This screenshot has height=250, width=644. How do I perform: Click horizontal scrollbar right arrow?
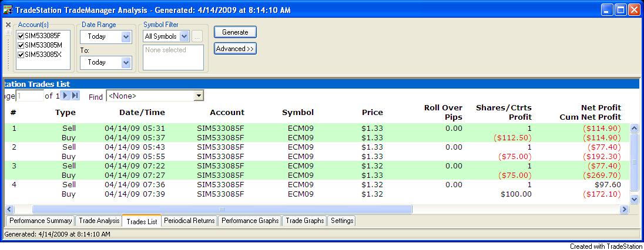[x=624, y=210]
